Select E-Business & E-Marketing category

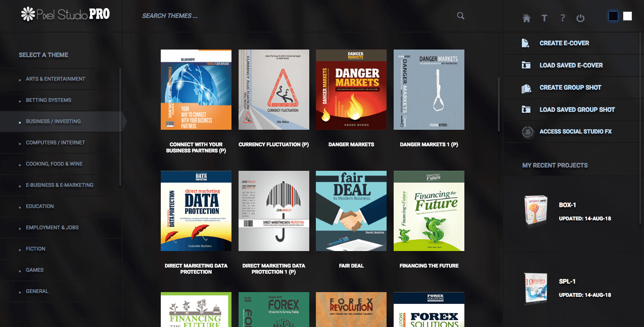pyautogui.click(x=59, y=185)
